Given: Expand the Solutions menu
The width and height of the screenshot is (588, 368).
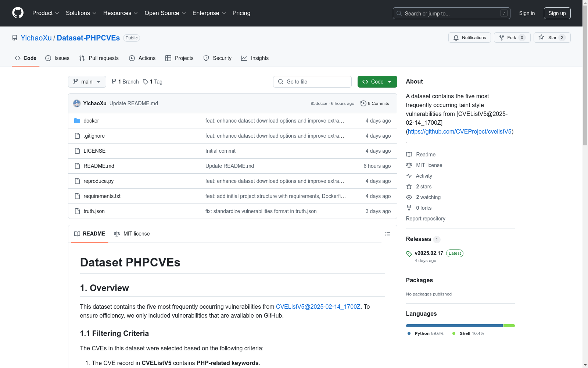Looking at the screenshot, I should pyautogui.click(x=81, y=13).
